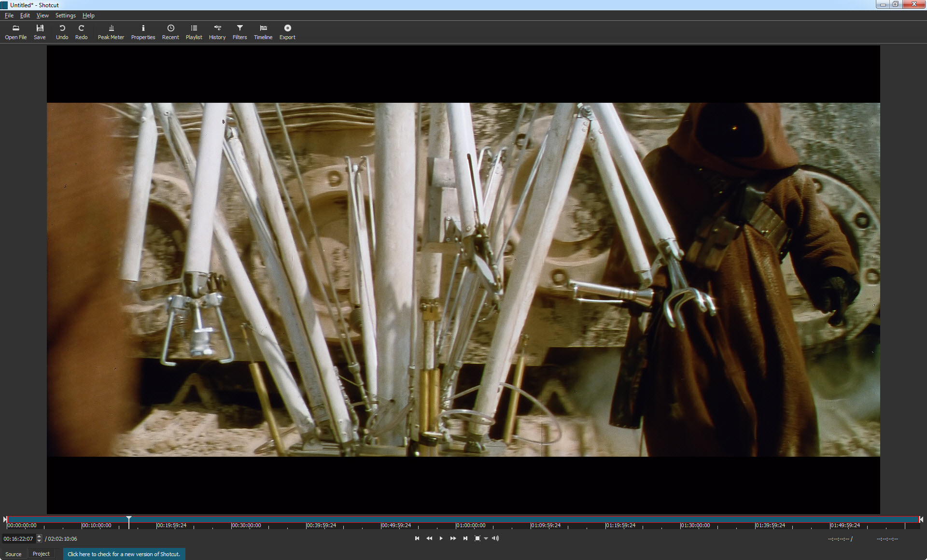Show the Peak Meter panel

(x=111, y=32)
